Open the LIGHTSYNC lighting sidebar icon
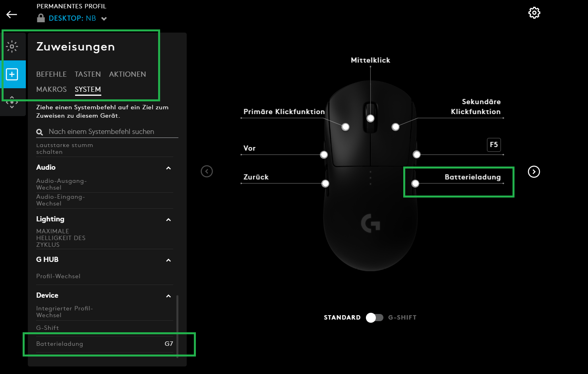 [x=12, y=47]
